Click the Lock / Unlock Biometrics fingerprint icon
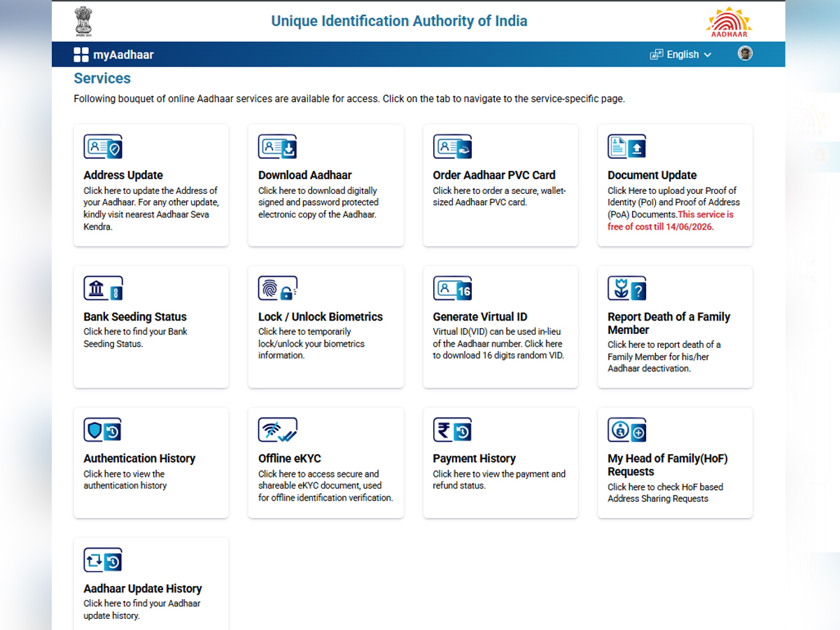The width and height of the screenshot is (840, 630). click(x=277, y=288)
